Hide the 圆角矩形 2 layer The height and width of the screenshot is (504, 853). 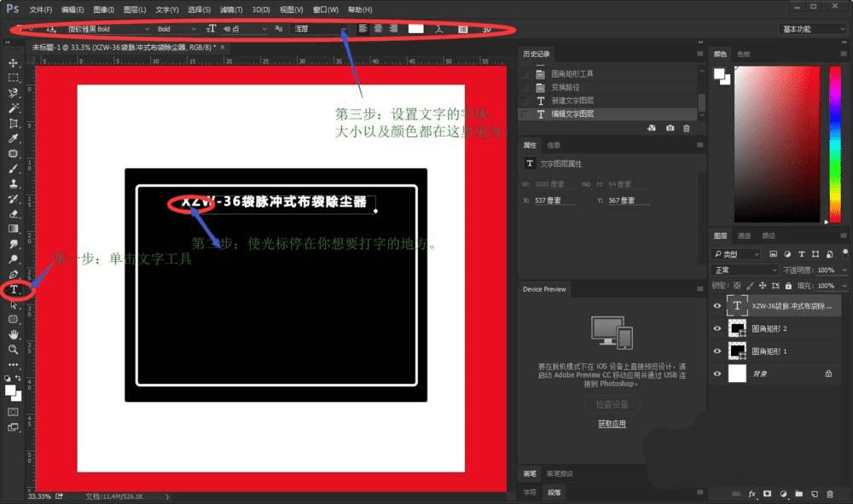717,328
